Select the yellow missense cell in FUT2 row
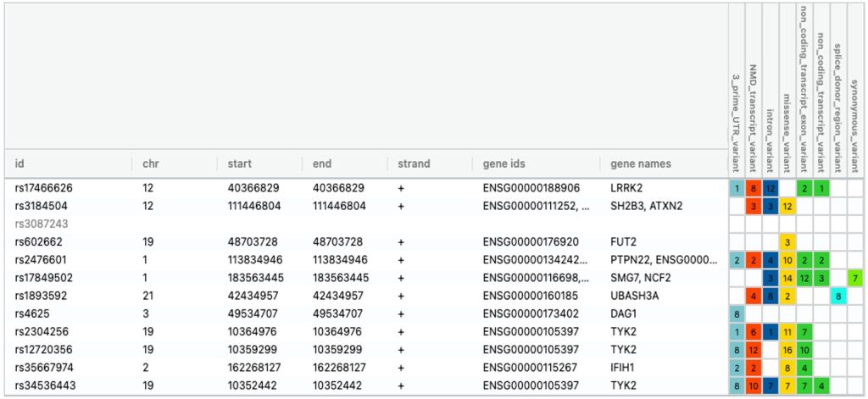Viewport: 868px width, 399px height. [787, 242]
